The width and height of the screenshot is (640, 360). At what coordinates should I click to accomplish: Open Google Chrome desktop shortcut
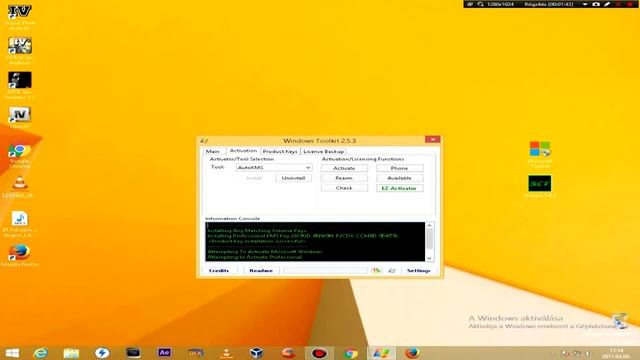tap(19, 156)
